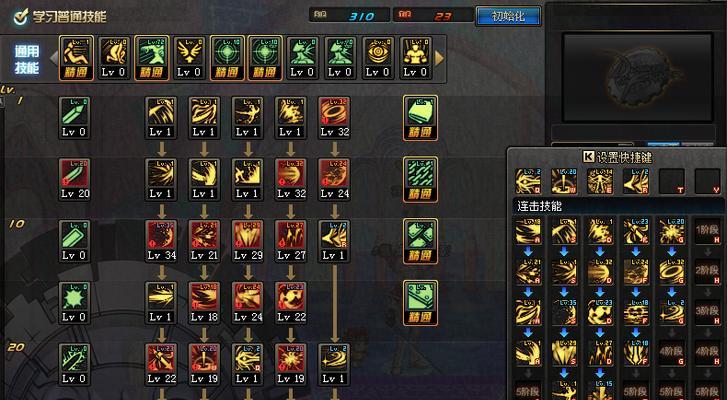This screenshot has height=400, width=727.
Task: Click the Lv 34 red skill icon
Action: [160, 241]
